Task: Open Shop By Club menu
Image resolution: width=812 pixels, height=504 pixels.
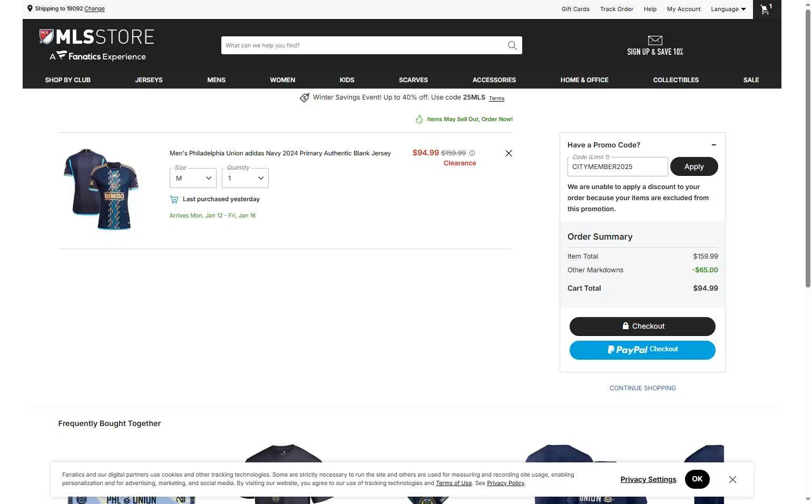Action: tap(68, 80)
